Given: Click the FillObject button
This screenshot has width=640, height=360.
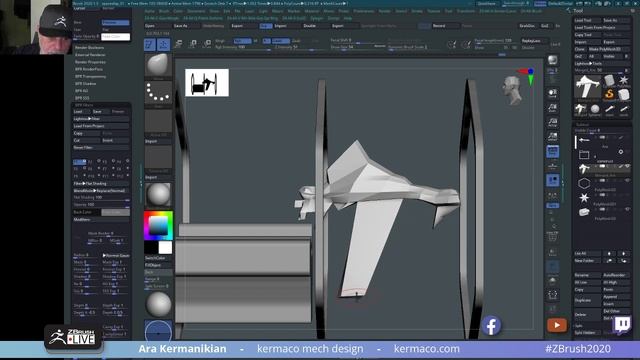Looking at the screenshot, I should 158,265.
